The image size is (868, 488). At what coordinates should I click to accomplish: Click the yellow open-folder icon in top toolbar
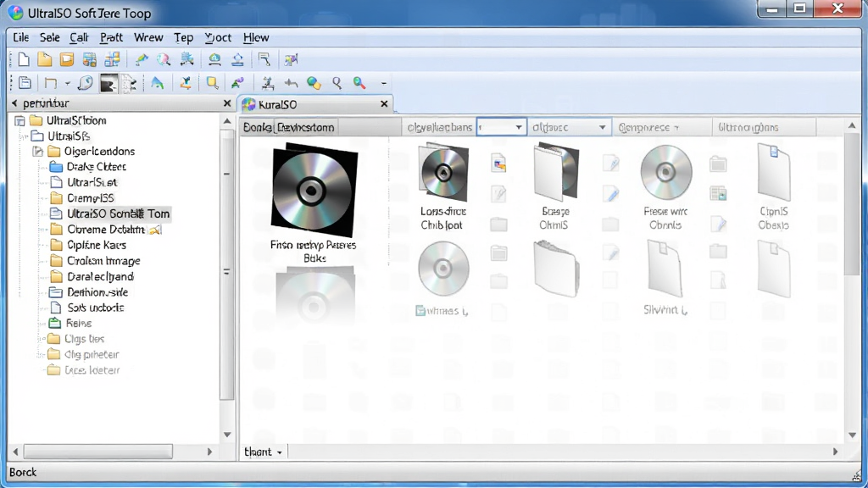[x=45, y=59]
